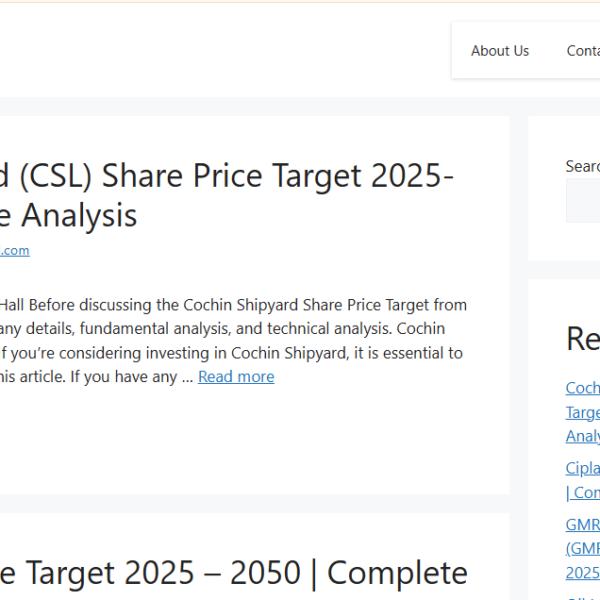Click the Cochin Shipyard excerpt paragraph text
600x600 pixels.
(233, 341)
